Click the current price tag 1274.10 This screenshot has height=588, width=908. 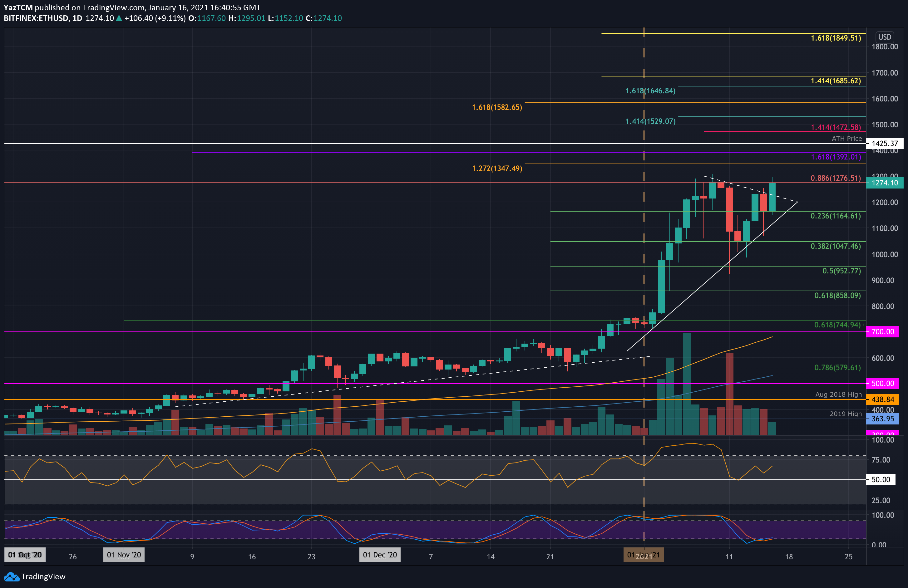885,183
